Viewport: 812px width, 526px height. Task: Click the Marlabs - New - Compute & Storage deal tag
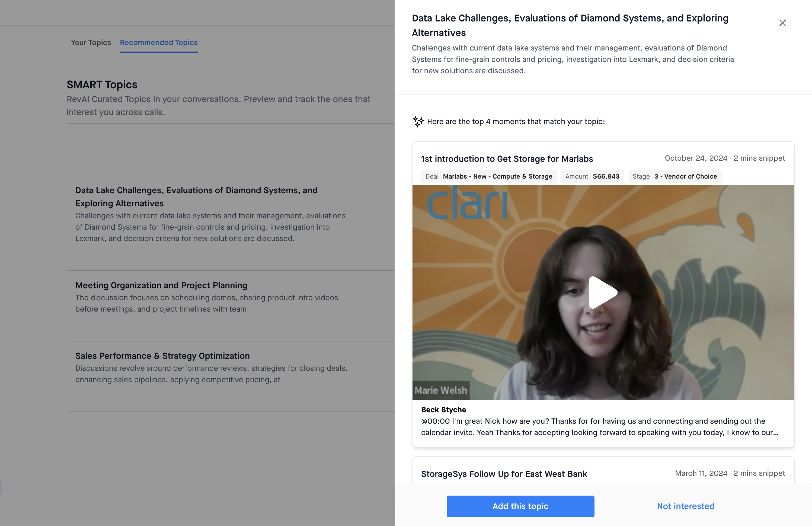pyautogui.click(x=488, y=176)
